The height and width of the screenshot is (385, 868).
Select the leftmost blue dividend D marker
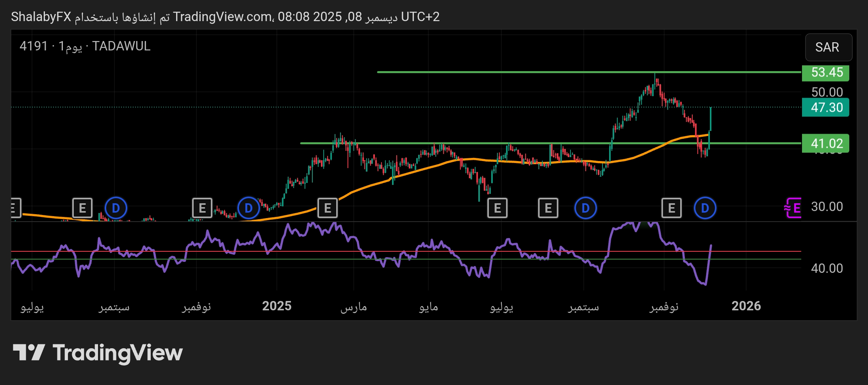(116, 208)
